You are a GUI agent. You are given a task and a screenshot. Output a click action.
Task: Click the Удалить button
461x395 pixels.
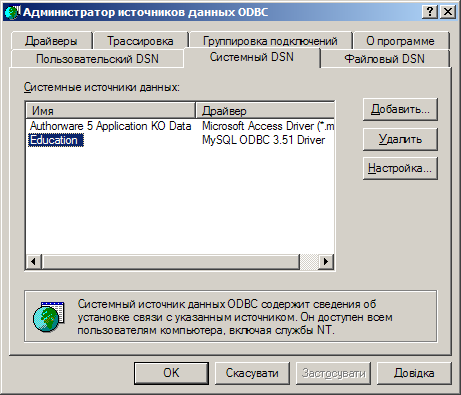point(400,139)
